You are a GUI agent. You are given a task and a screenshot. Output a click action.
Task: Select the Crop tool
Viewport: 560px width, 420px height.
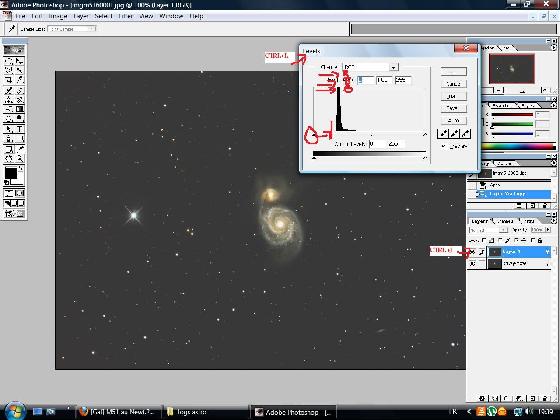(x=9, y=80)
